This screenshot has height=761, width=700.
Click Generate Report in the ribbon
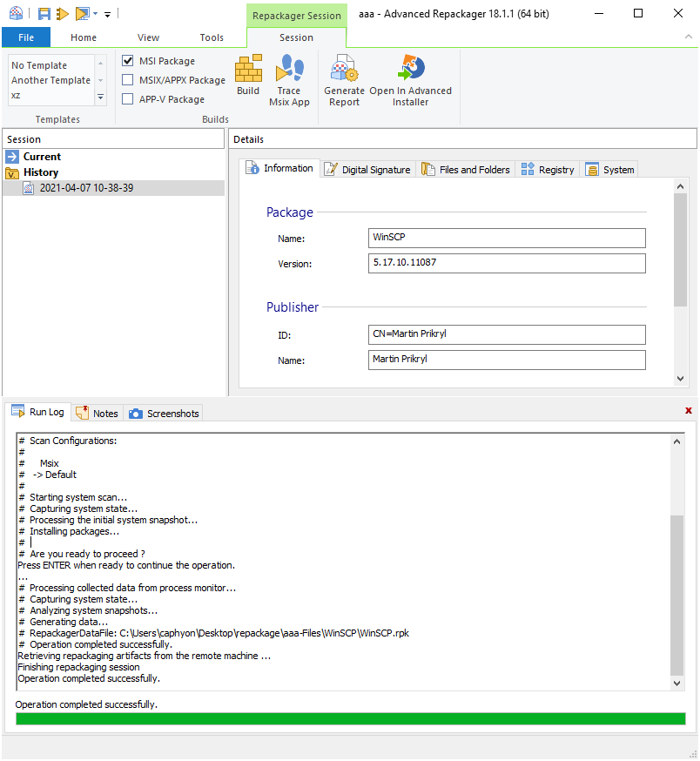click(x=344, y=81)
